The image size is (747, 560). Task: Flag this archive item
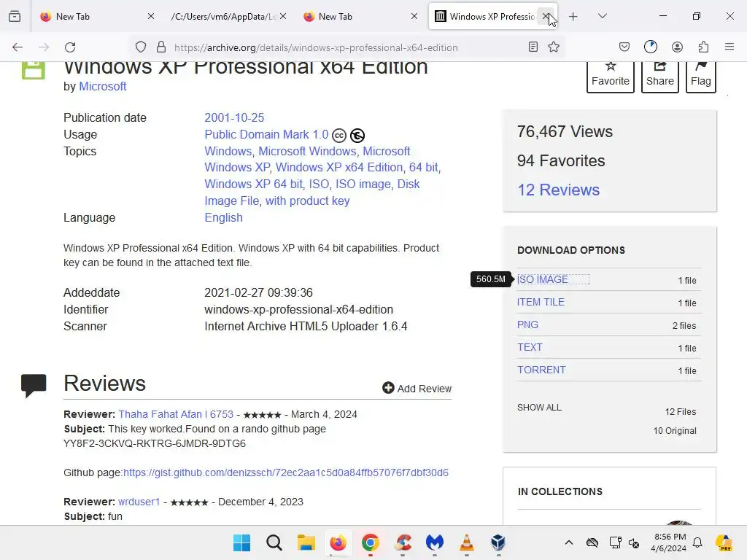click(x=701, y=76)
